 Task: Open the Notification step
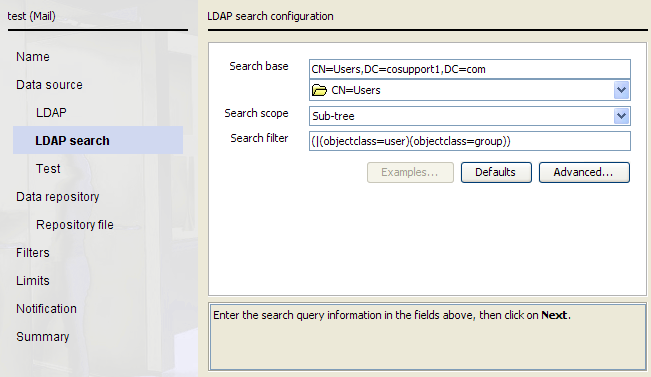click(46, 308)
